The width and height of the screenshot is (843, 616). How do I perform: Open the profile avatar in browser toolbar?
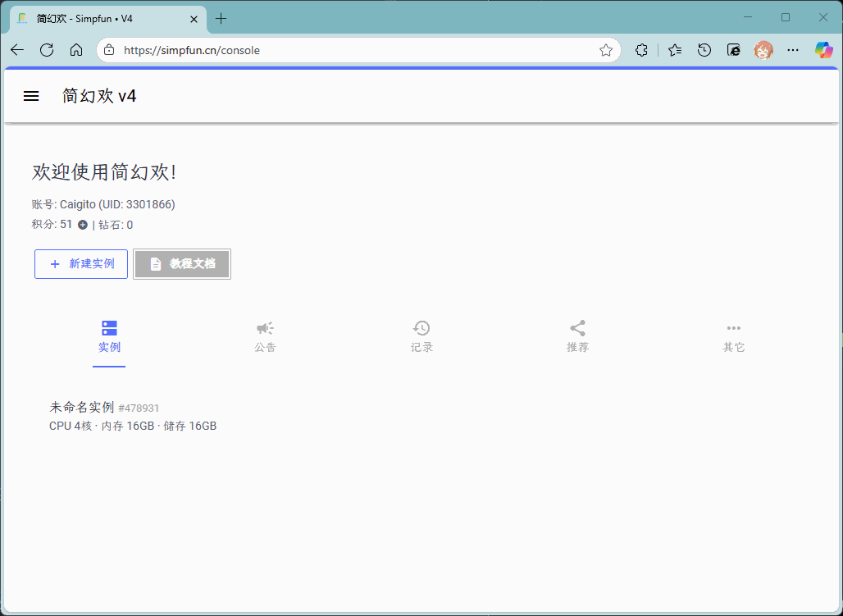(x=763, y=50)
